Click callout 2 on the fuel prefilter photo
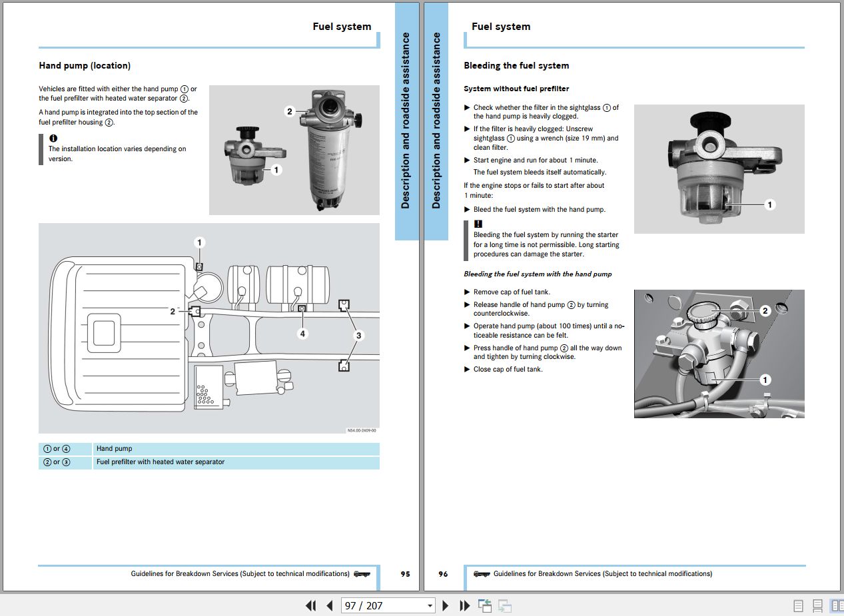 (x=289, y=111)
